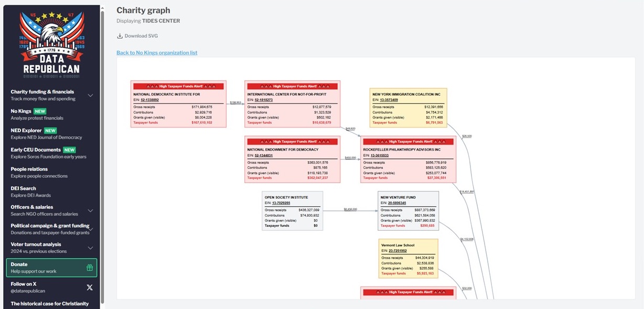
Task: Click the download icon beside Download SVG
Action: pos(120,36)
